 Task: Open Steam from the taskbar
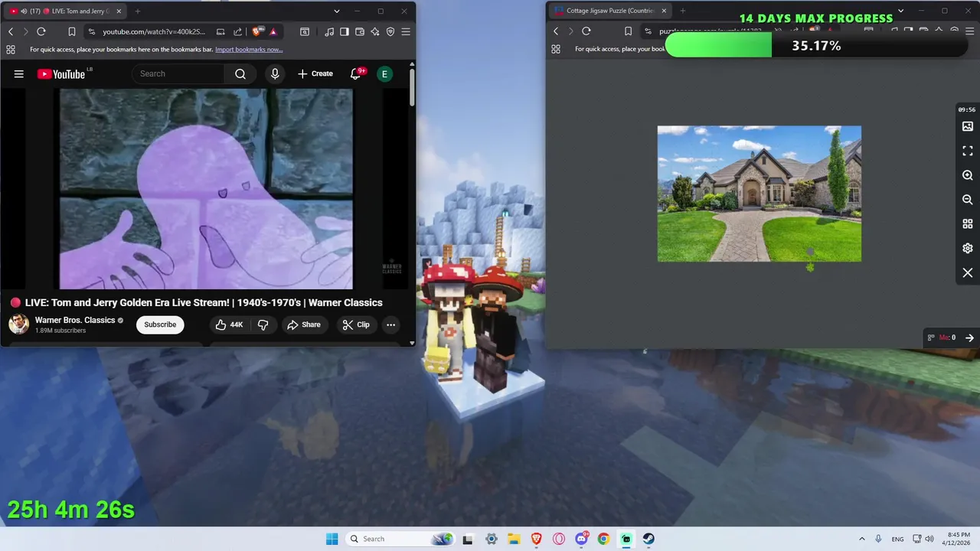point(648,539)
